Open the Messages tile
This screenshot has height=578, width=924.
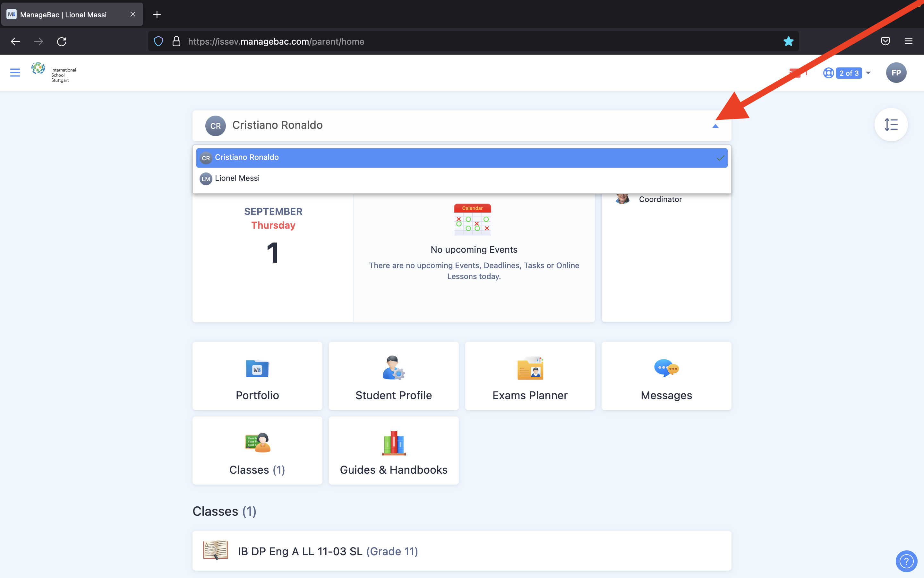(x=666, y=376)
